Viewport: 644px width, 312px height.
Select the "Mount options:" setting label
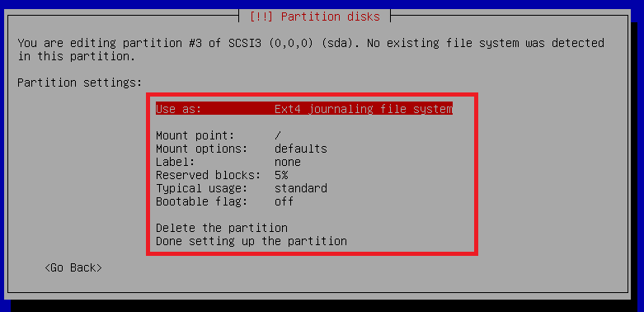pyautogui.click(x=202, y=149)
